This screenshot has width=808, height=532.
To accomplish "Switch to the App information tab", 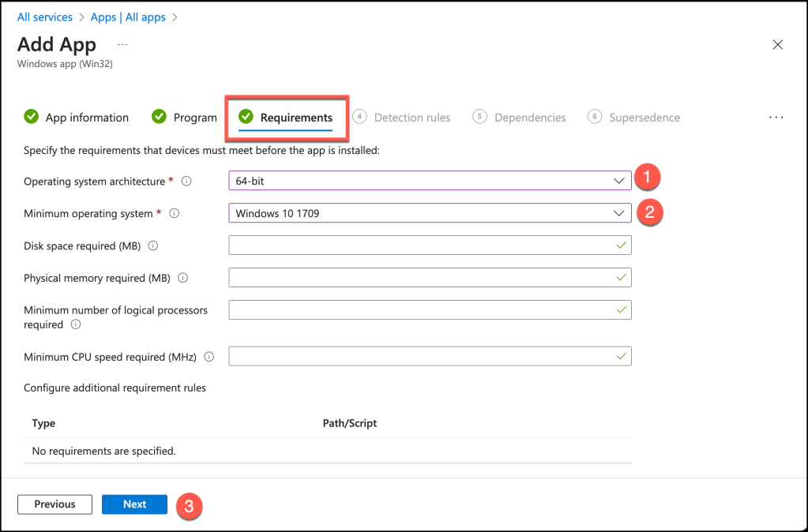I will point(77,118).
